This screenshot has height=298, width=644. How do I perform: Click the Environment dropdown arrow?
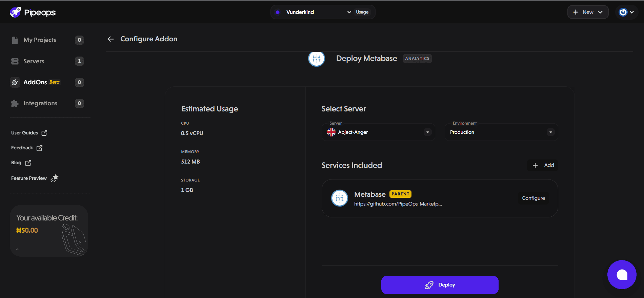551,132
